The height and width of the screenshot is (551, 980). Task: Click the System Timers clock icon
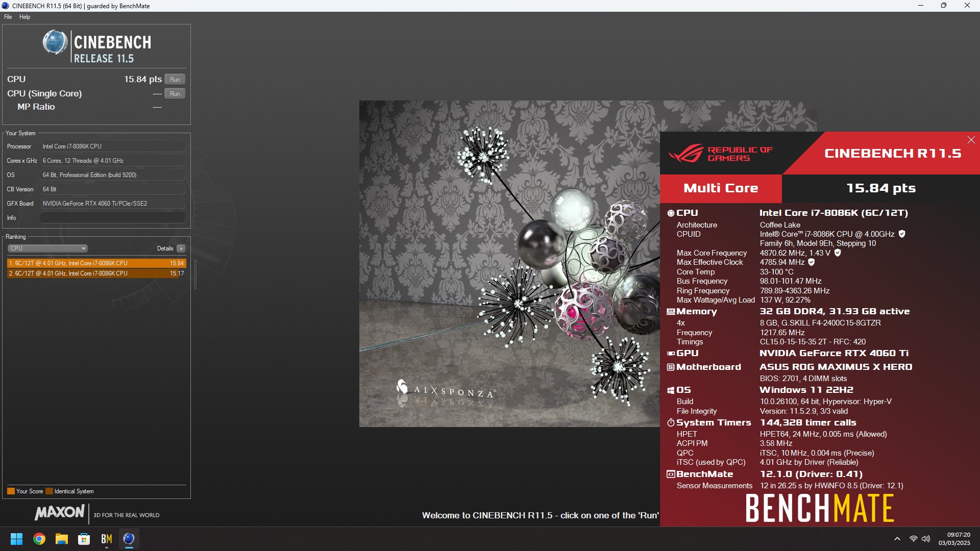[671, 423]
